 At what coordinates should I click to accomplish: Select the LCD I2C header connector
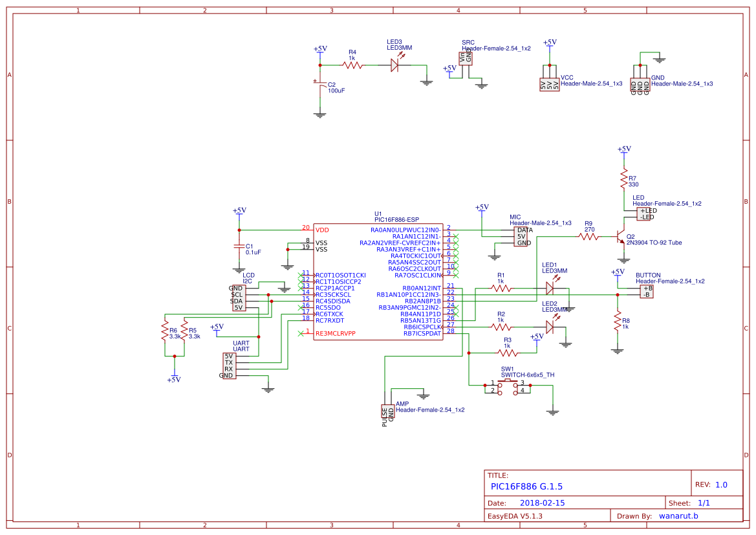[239, 298]
